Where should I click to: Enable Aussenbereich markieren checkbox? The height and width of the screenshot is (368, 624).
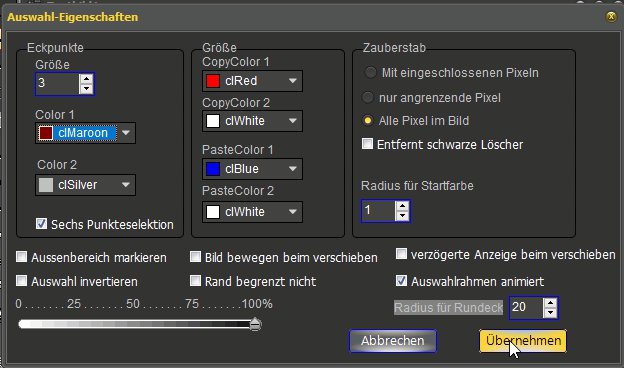(21, 257)
